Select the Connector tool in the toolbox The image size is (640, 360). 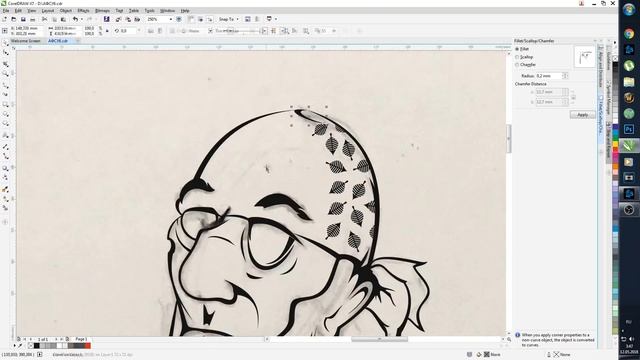5,156
